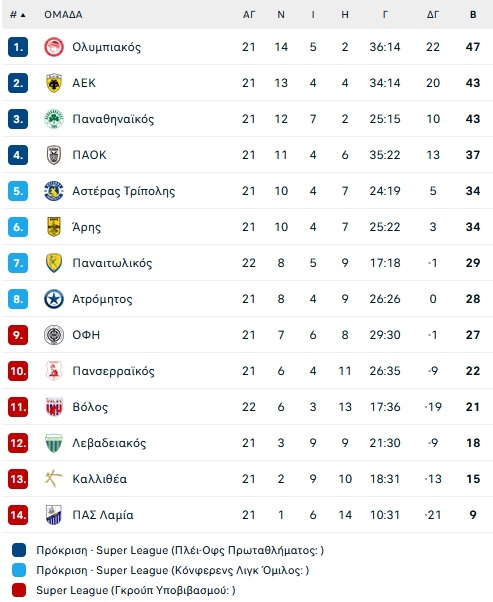Click the ΑΓ matches played header
The width and height of the screenshot is (493, 602).
[249, 15]
